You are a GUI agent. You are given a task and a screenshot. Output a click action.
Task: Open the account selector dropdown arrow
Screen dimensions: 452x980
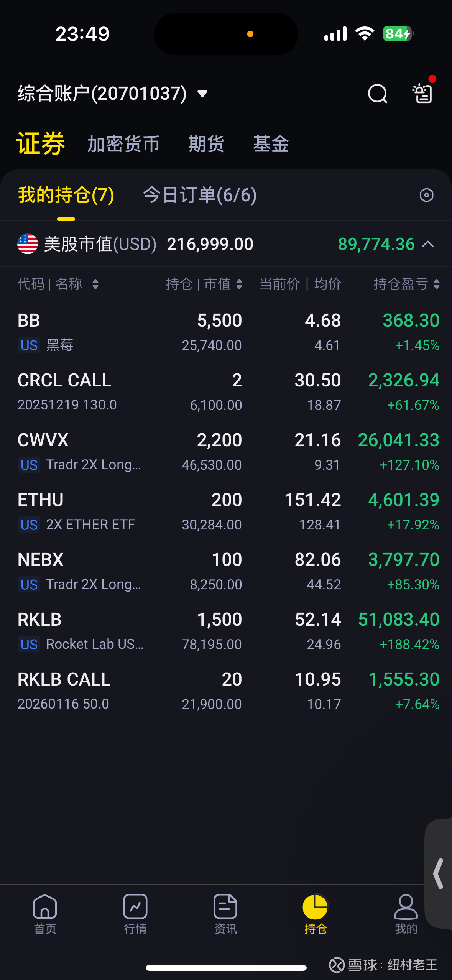pyautogui.click(x=202, y=94)
